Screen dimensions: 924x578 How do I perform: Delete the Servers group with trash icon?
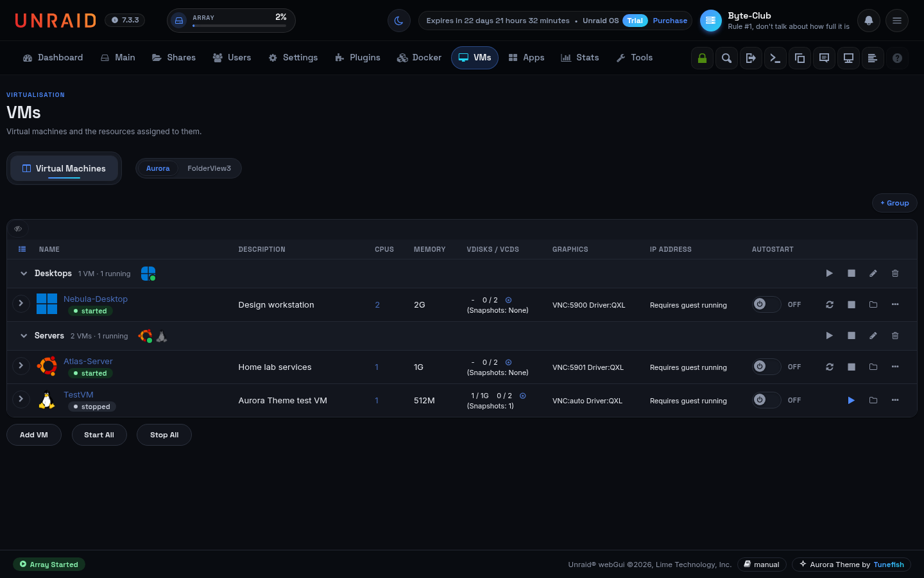coord(895,336)
